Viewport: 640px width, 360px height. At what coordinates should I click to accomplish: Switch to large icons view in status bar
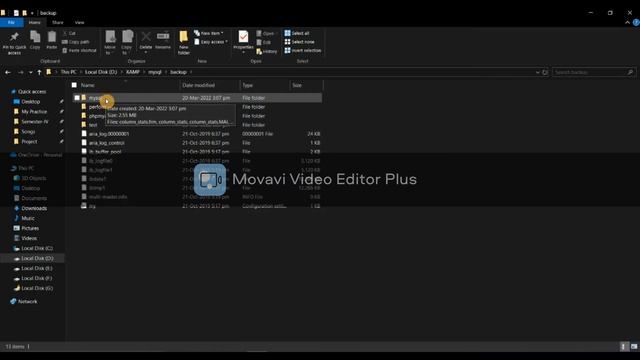point(634,347)
